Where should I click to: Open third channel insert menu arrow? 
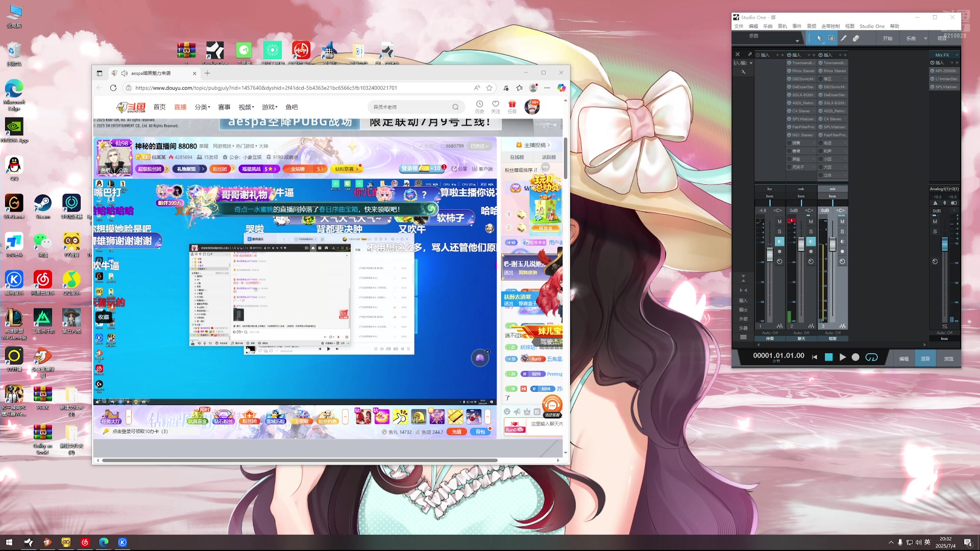840,55
